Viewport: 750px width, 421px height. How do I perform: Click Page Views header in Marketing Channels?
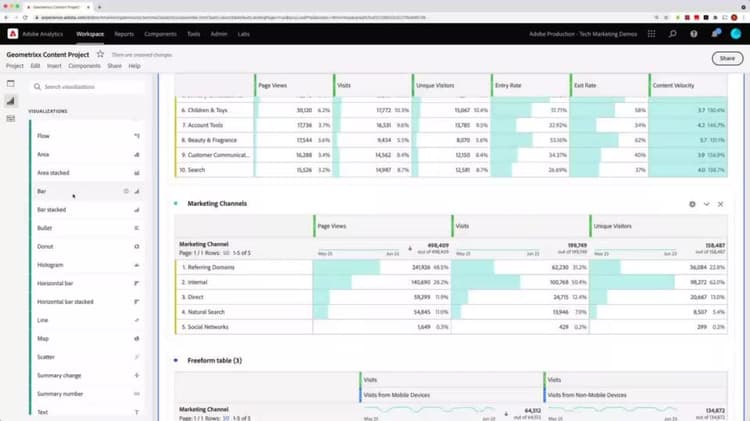332,226
